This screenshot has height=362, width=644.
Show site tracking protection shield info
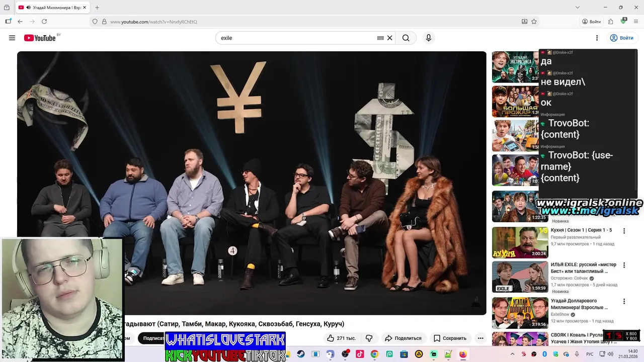click(x=95, y=22)
